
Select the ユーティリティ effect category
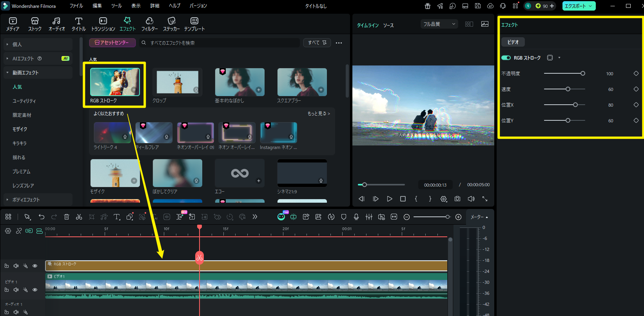point(24,101)
